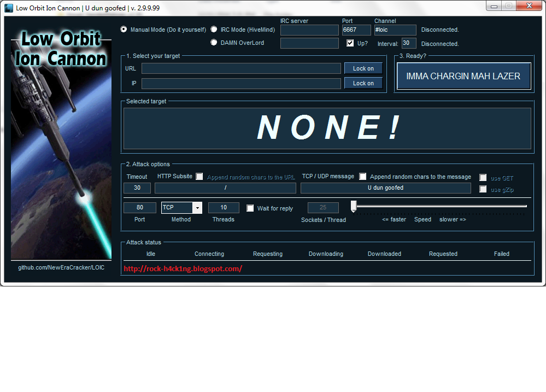This screenshot has width=546, height=392.
Task: Lock on the URL target
Action: [x=363, y=68]
